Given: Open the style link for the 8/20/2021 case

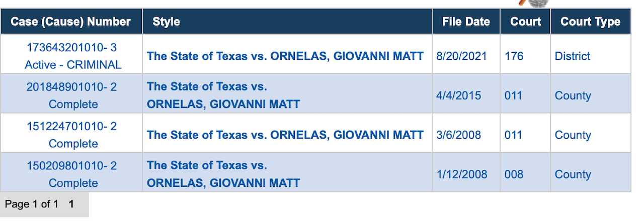Looking at the screenshot, I should coord(285,56).
